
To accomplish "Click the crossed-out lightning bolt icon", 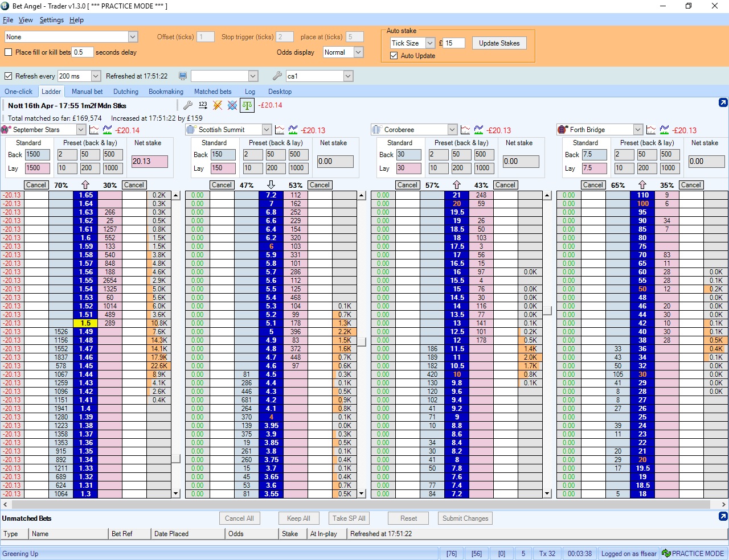I will (218, 105).
